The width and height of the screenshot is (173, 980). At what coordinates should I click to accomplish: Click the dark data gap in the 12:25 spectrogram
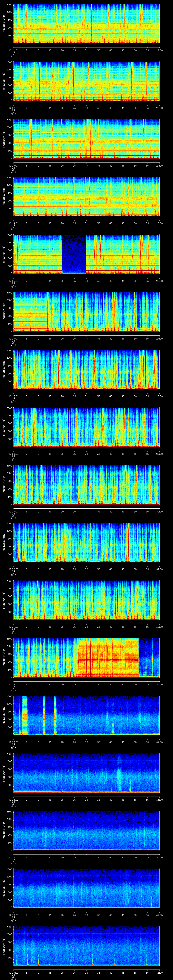[x=74, y=254]
